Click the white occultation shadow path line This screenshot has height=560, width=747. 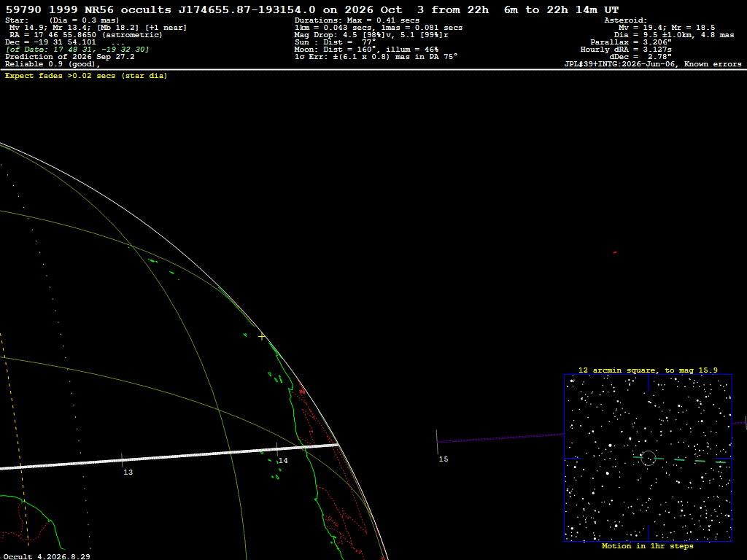point(169,457)
